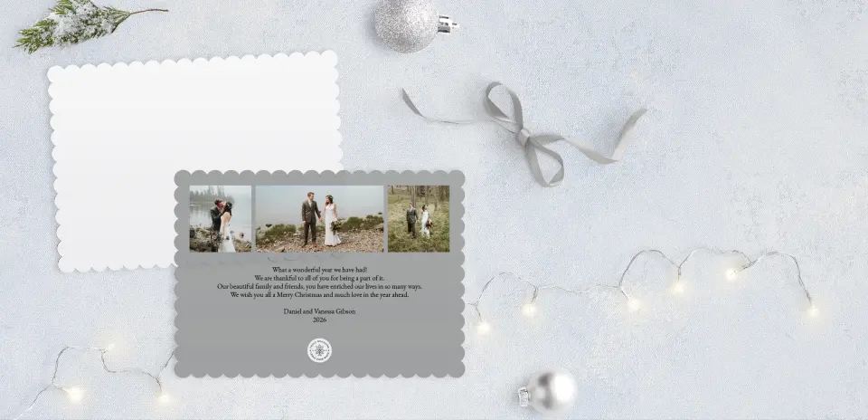Select the signature "Daniel and Vanessa Gibson"
This screenshot has height=420, width=868.
(x=319, y=311)
